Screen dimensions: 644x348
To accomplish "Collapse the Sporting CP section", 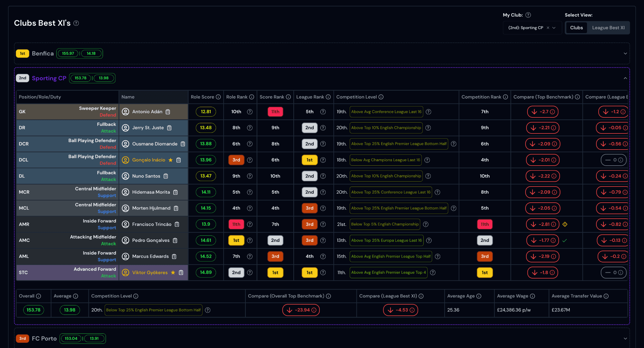I will point(625,78).
